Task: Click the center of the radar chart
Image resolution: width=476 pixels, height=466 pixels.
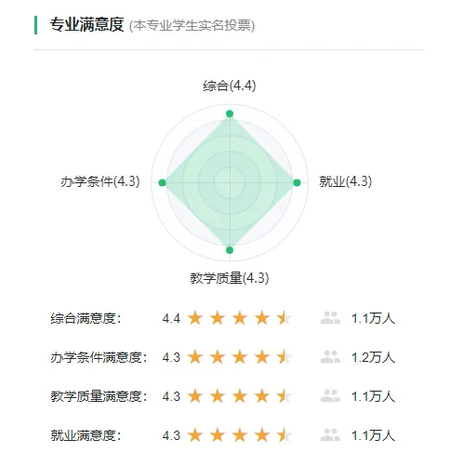Action: point(230,182)
